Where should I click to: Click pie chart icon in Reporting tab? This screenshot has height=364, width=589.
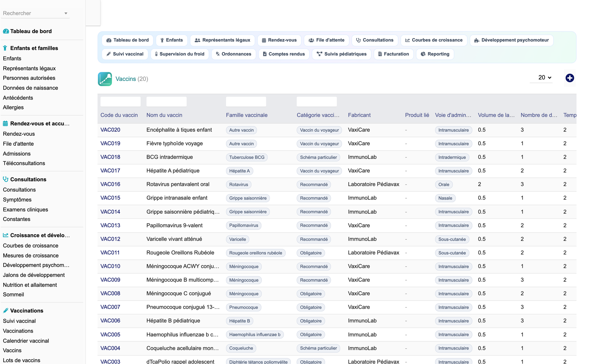point(423,54)
